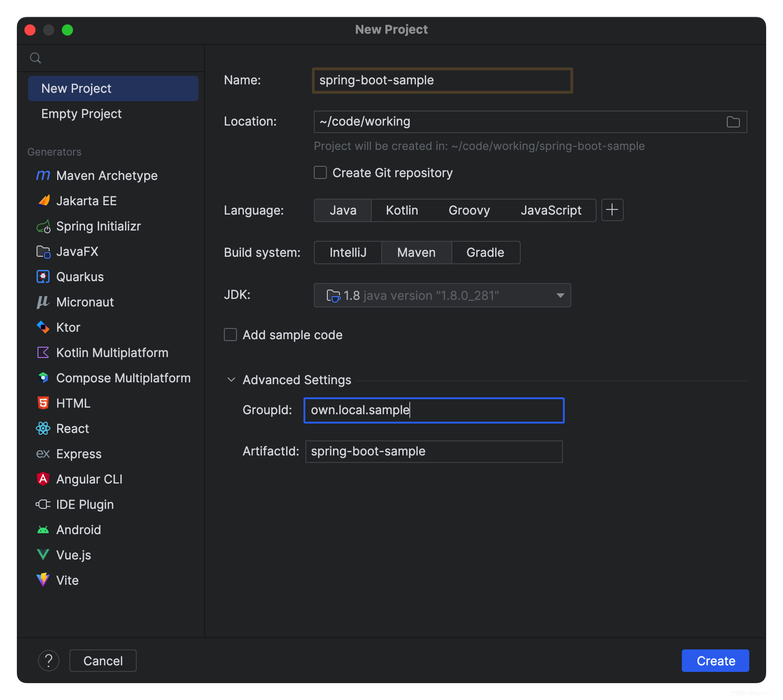Select the Compose Multiplatform generator icon
Screen dimensions: 783x700
(43, 378)
